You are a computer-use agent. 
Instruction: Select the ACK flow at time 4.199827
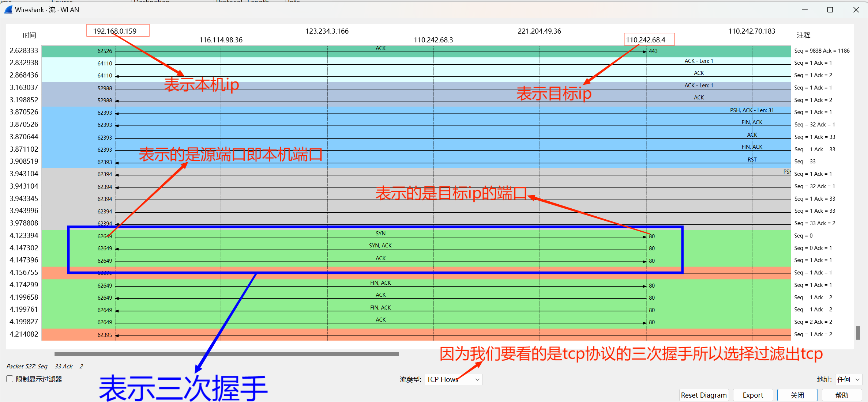(416, 322)
